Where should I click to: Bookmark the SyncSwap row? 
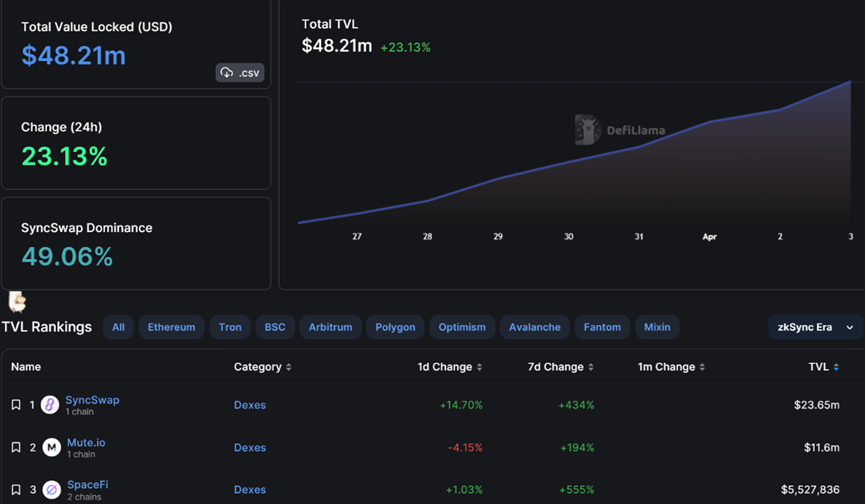coord(16,405)
